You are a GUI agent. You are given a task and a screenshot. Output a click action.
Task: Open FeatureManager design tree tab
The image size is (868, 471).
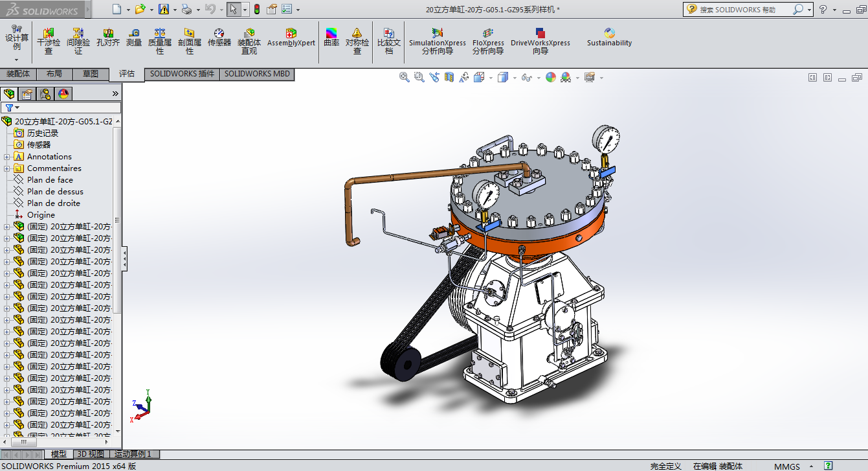point(9,94)
